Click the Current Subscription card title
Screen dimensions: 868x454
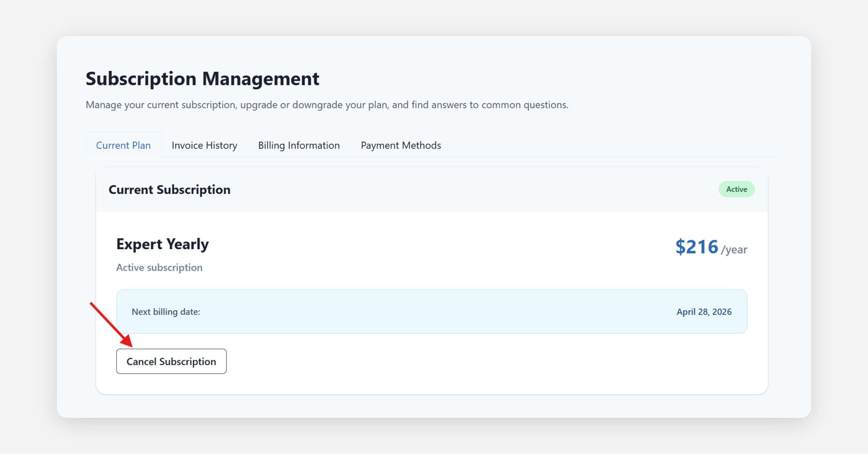click(x=169, y=190)
